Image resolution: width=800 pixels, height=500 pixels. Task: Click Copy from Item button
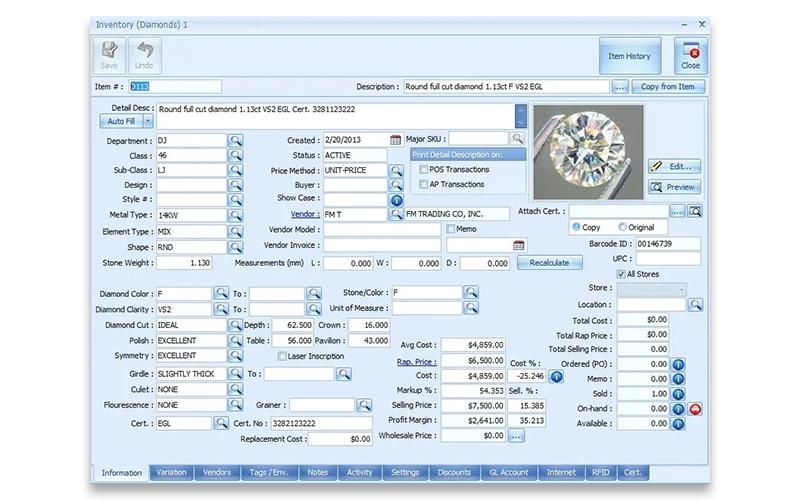pyautogui.click(x=668, y=87)
